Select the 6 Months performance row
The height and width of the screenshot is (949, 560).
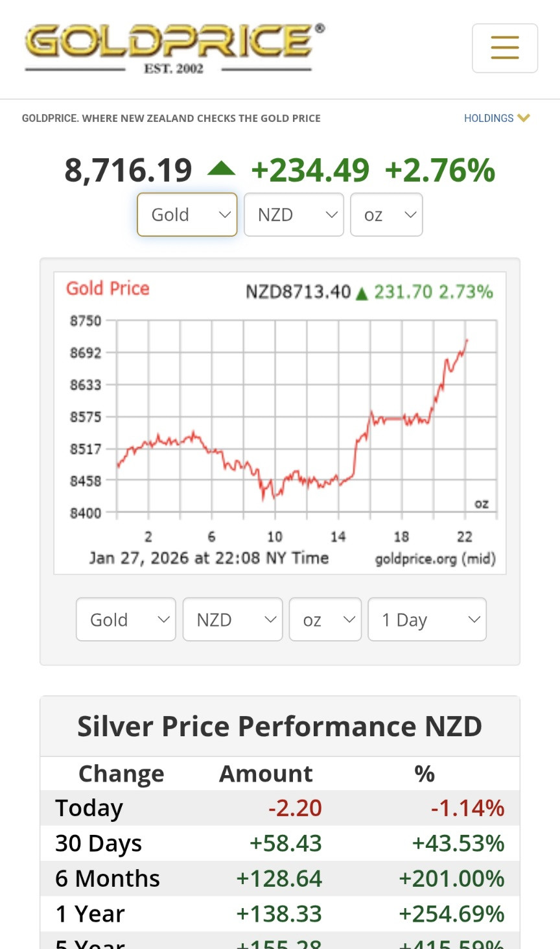point(280,878)
